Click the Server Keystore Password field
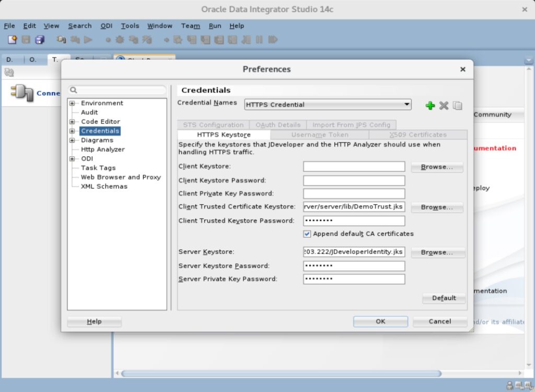535x392 pixels. [x=354, y=266]
